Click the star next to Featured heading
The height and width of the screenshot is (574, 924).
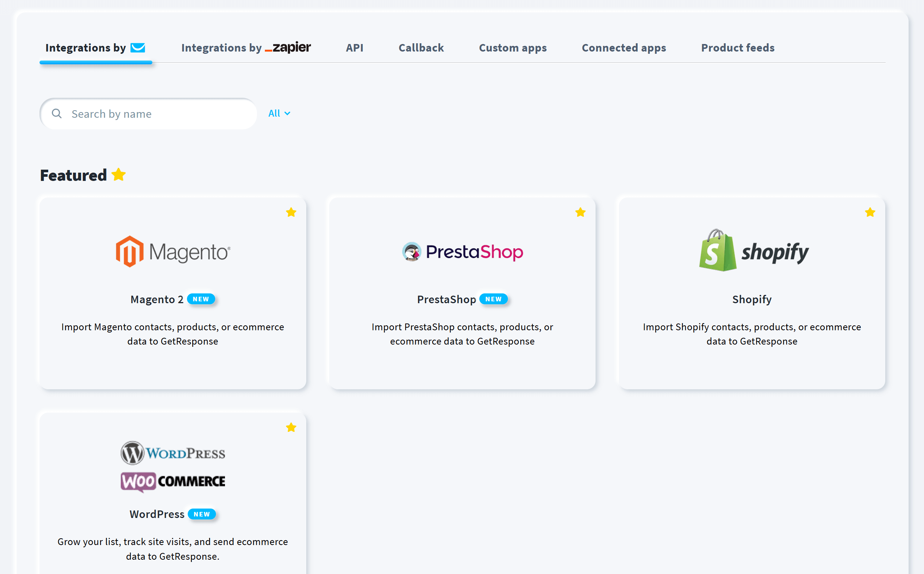[x=119, y=175]
